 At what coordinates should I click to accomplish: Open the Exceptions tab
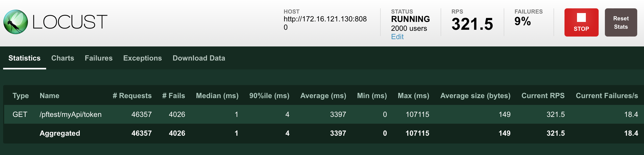[x=143, y=58]
